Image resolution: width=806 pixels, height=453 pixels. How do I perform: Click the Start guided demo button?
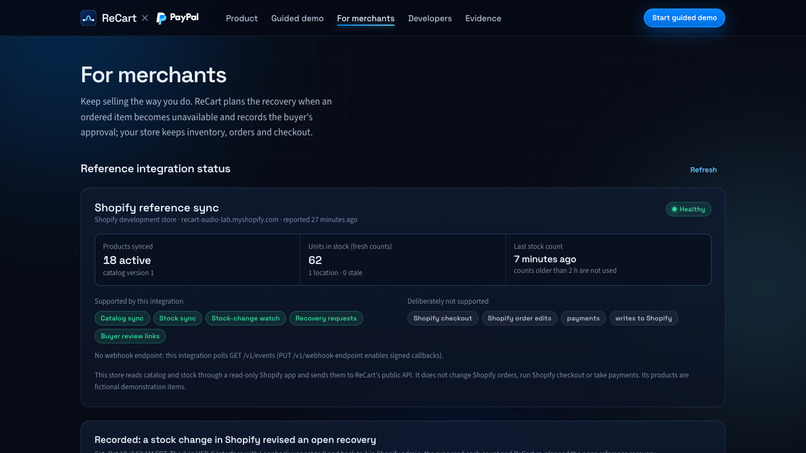pyautogui.click(x=684, y=18)
